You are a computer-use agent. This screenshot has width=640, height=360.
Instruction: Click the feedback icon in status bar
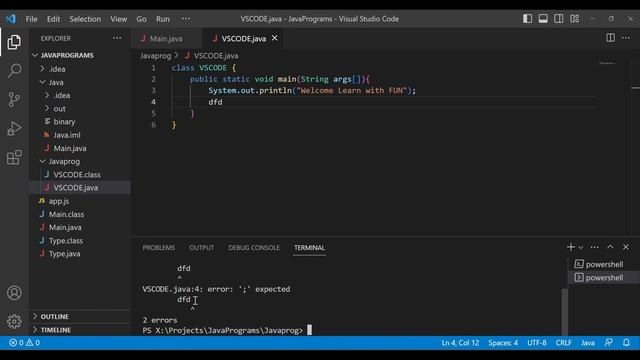click(609, 343)
